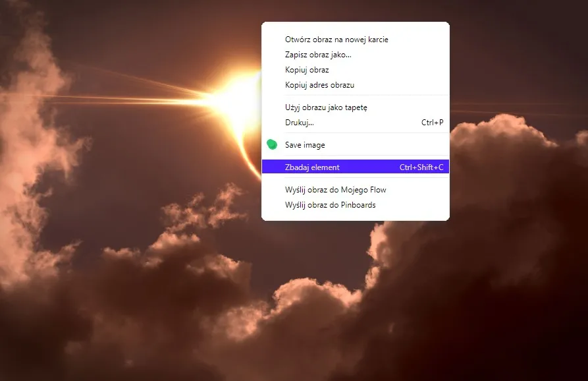
Task: Inspect element with 'Zbadaj element'
Action: (355, 167)
